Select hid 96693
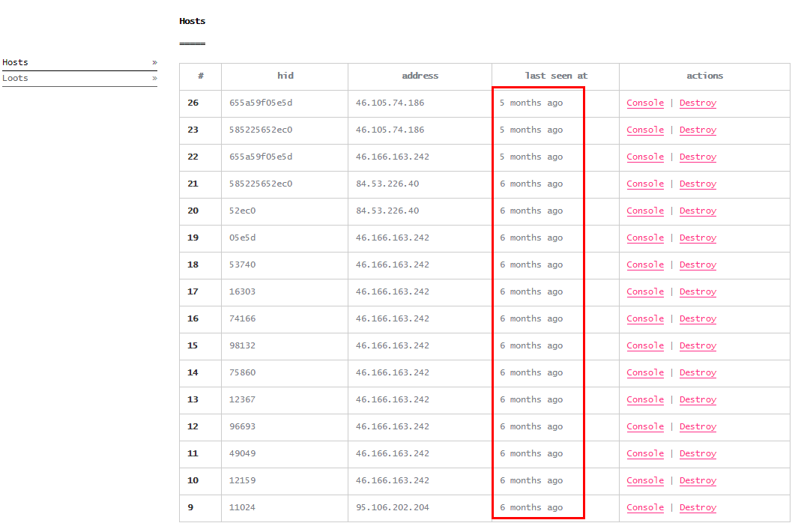This screenshot has width=798, height=532. pyautogui.click(x=242, y=426)
